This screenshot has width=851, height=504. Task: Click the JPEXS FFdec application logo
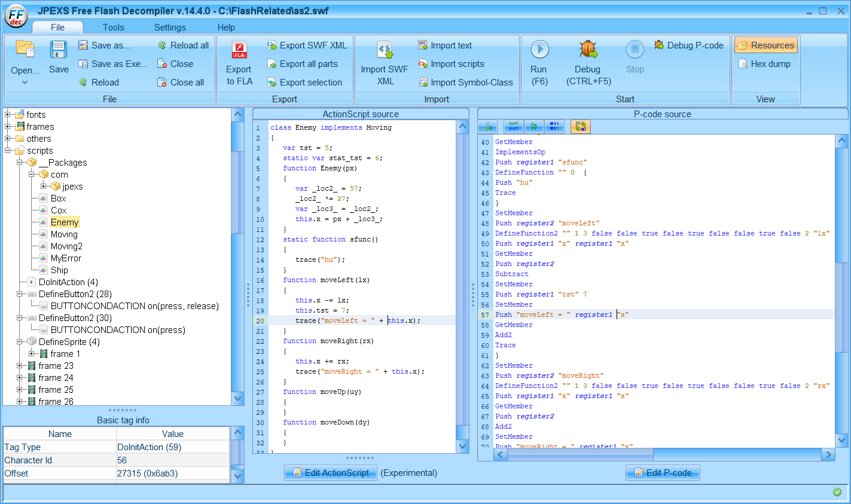pos(16,16)
